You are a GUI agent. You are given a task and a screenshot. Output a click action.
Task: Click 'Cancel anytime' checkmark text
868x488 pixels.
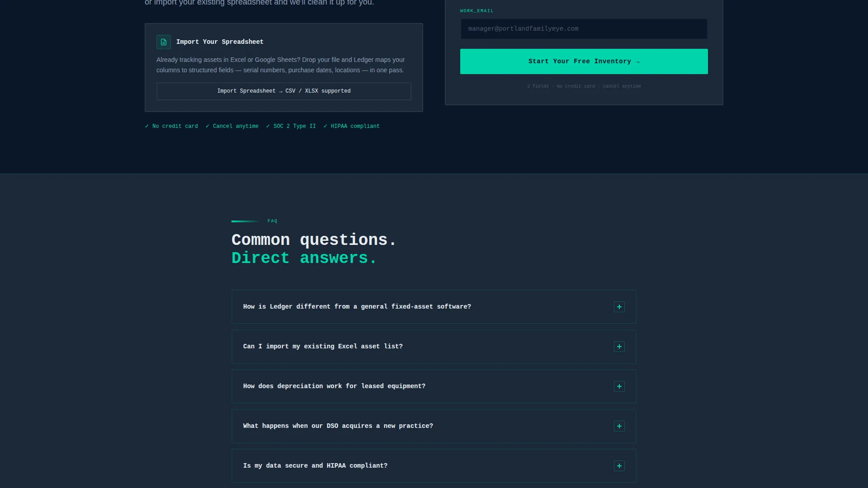pyautogui.click(x=232, y=127)
